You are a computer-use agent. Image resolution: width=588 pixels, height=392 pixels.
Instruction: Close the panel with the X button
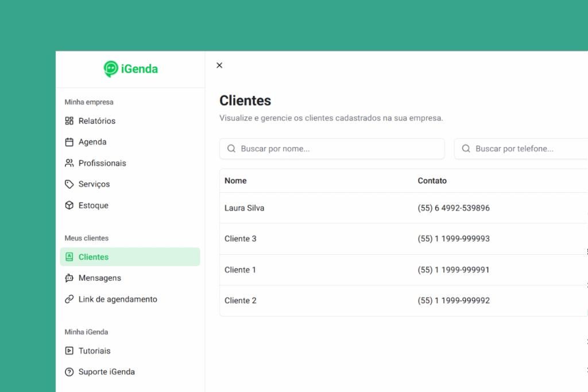[x=219, y=65]
